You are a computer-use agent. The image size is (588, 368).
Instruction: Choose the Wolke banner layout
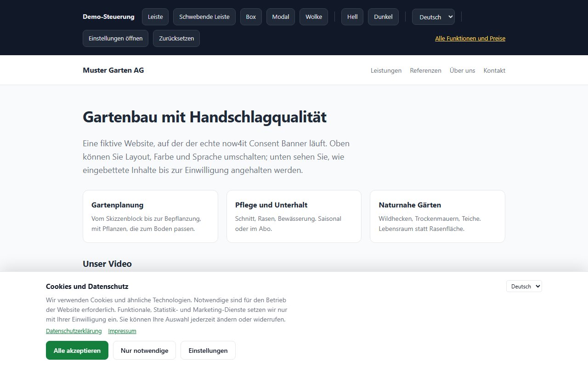pos(314,17)
